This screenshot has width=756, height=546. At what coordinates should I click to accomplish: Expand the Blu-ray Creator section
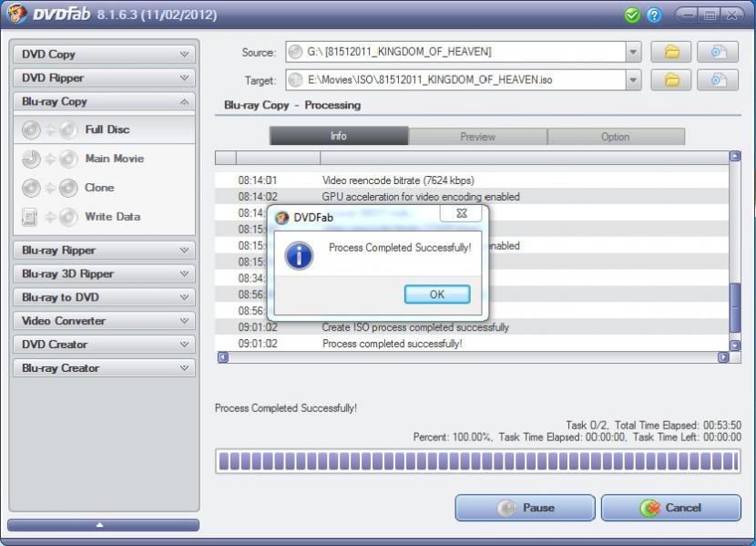point(104,368)
